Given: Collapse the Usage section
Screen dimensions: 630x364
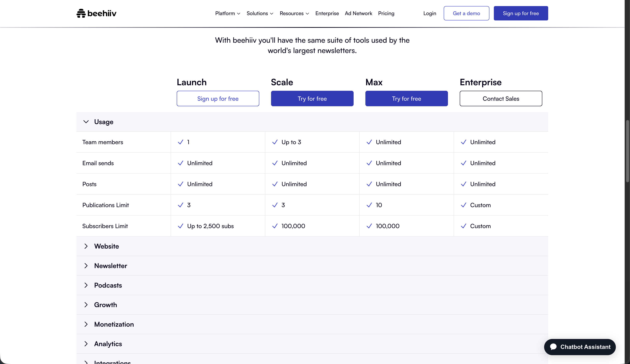Looking at the screenshot, I should (312, 122).
